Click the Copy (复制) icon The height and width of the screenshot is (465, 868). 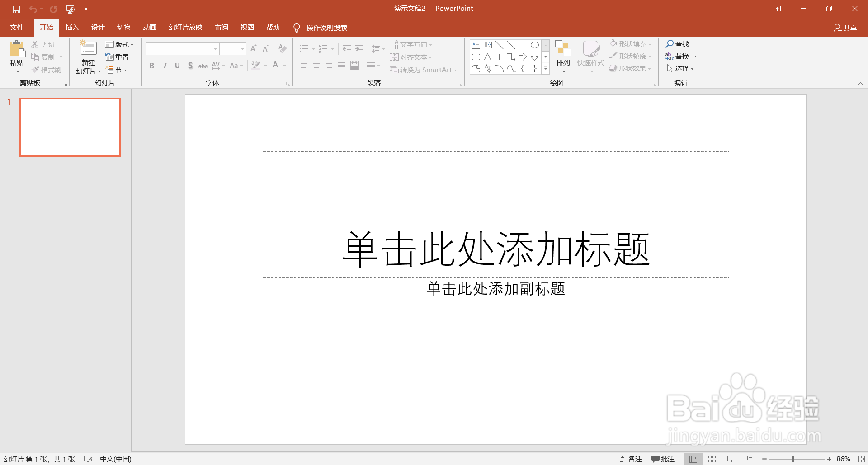click(x=35, y=57)
